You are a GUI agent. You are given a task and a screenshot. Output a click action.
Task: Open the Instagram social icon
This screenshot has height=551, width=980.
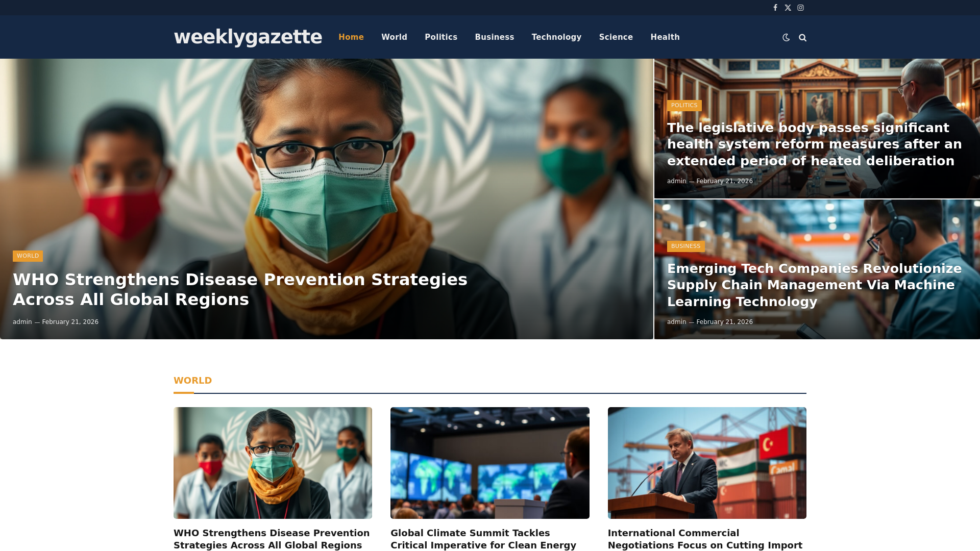click(x=800, y=8)
